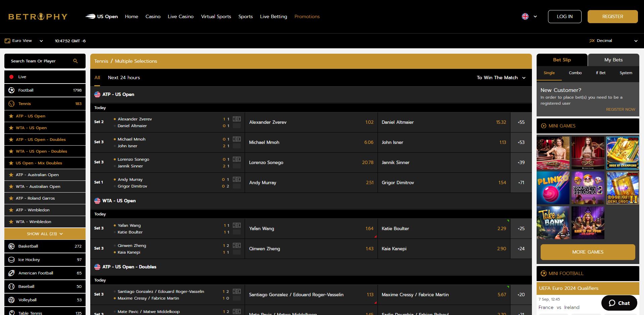Select WTA - US Open - Doubles league
644x315 pixels.
pyautogui.click(x=45, y=151)
